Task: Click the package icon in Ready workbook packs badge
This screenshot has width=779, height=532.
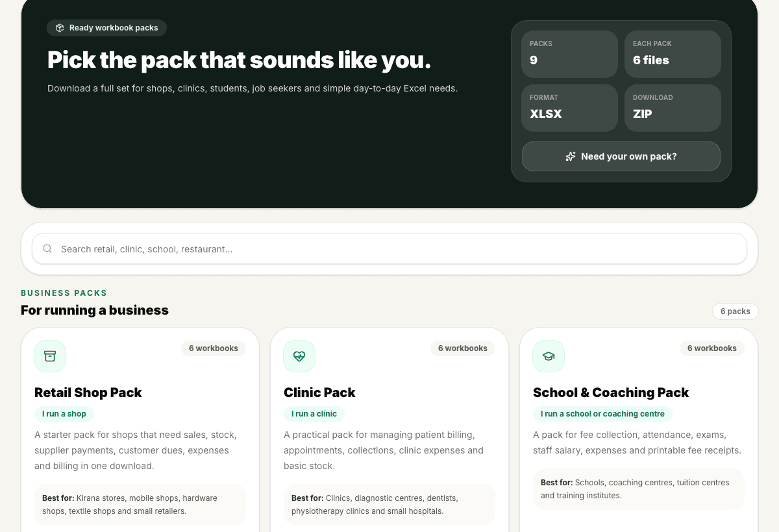Action: [60, 28]
